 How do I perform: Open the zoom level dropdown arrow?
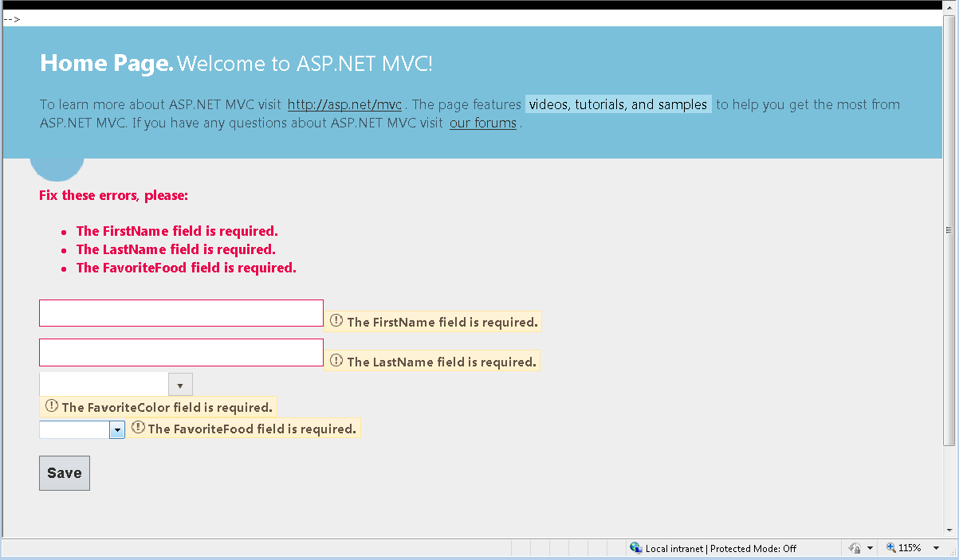[x=937, y=549]
